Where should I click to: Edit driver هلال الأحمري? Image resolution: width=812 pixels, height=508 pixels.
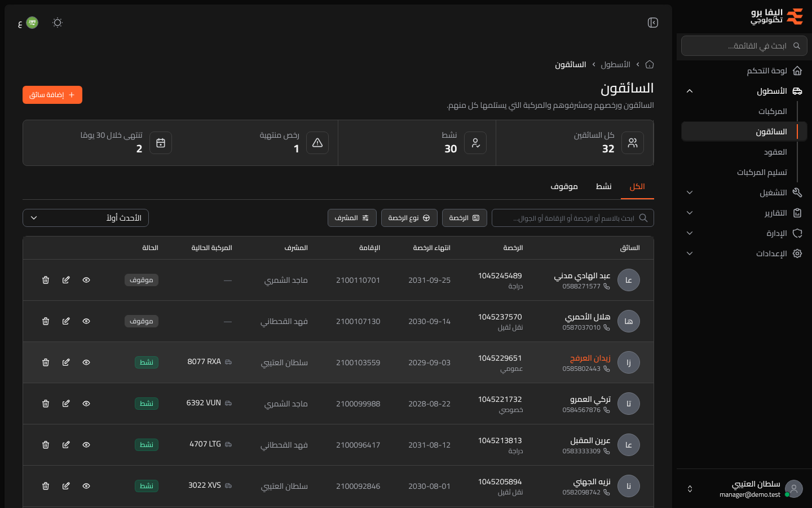click(66, 321)
